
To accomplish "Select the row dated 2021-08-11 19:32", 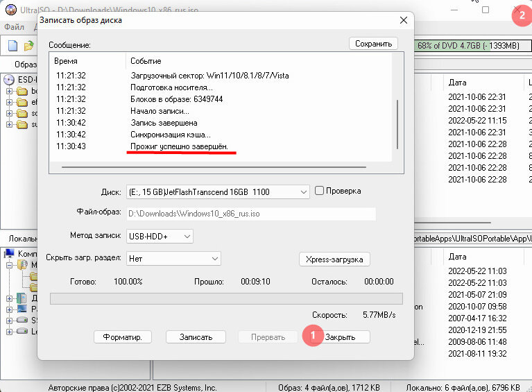I will [477, 354].
